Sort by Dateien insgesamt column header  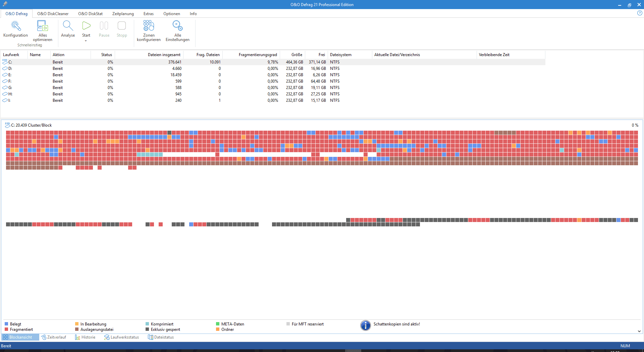point(149,55)
